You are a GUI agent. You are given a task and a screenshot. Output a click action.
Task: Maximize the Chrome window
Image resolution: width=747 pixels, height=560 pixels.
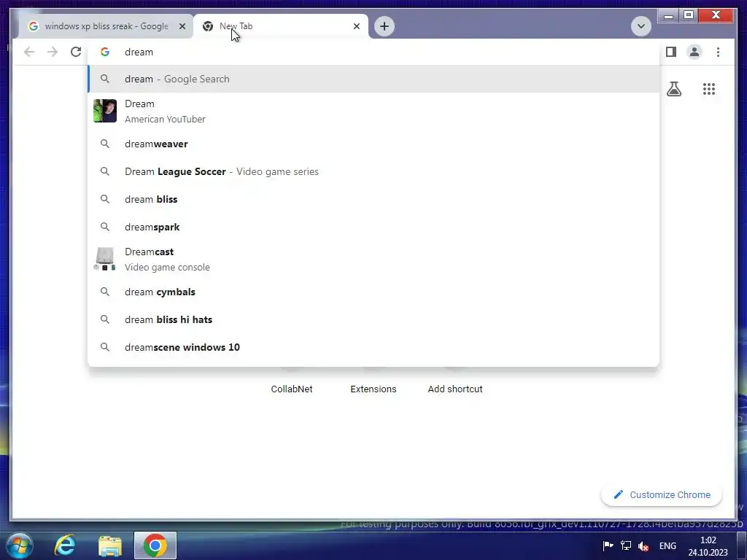pyautogui.click(x=689, y=16)
